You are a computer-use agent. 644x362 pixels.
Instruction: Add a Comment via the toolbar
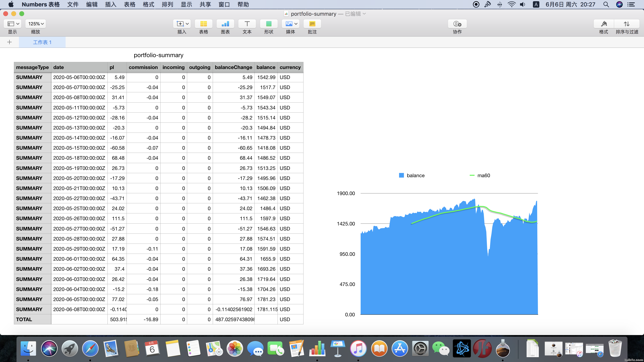(x=312, y=24)
